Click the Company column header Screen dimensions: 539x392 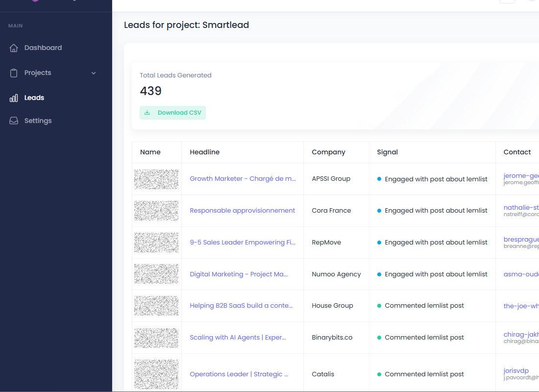328,152
